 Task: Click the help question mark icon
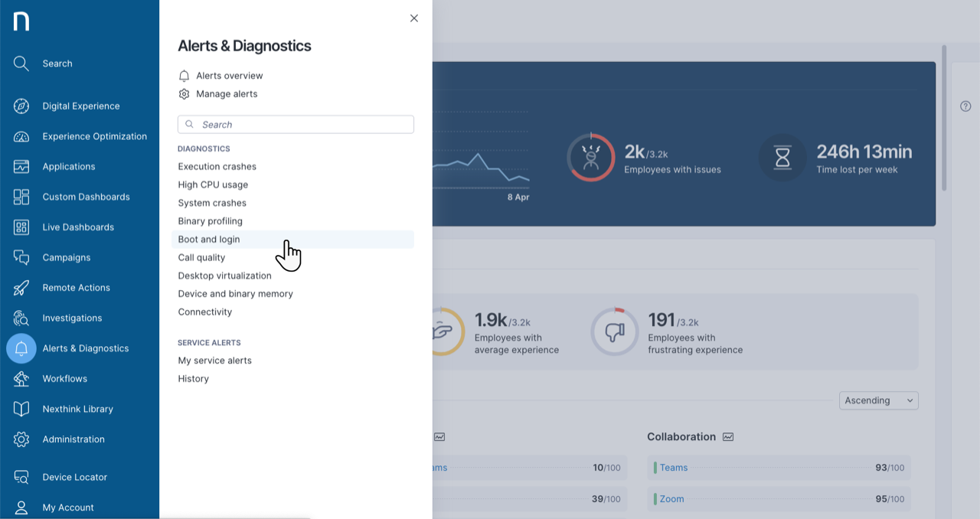[x=965, y=106]
